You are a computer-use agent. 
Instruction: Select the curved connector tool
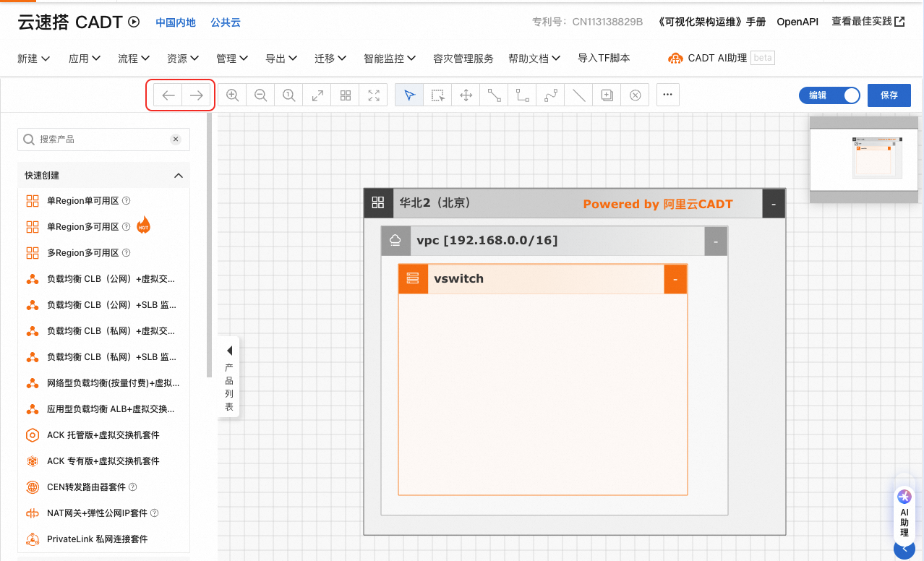tap(550, 95)
